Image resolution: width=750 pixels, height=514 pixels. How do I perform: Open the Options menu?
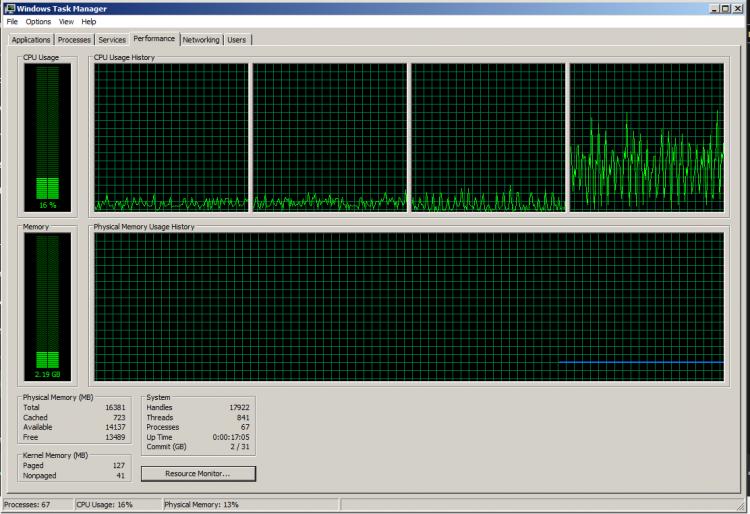click(38, 21)
